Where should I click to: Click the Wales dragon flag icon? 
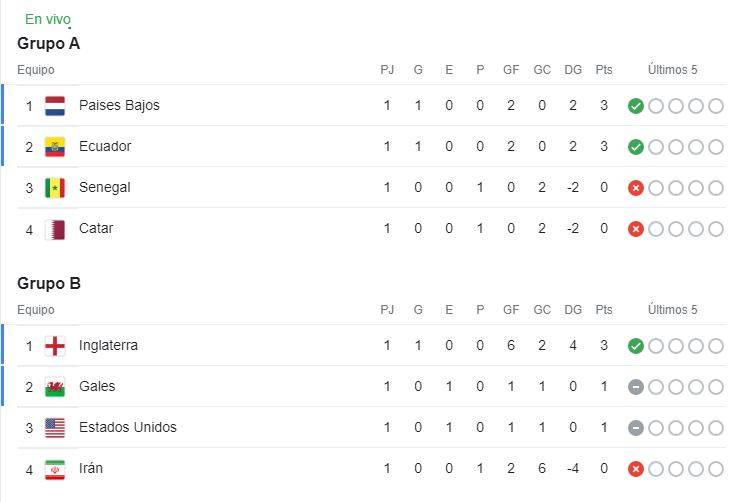55,387
